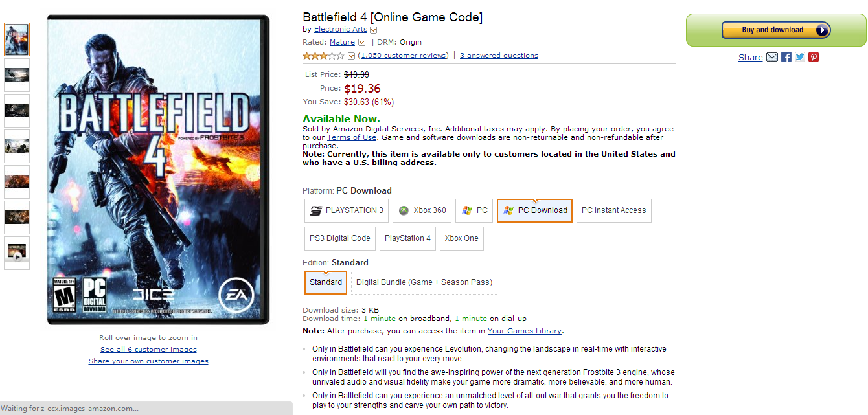Open the video thumbnail with play icon
868x415 pixels.
(x=17, y=252)
